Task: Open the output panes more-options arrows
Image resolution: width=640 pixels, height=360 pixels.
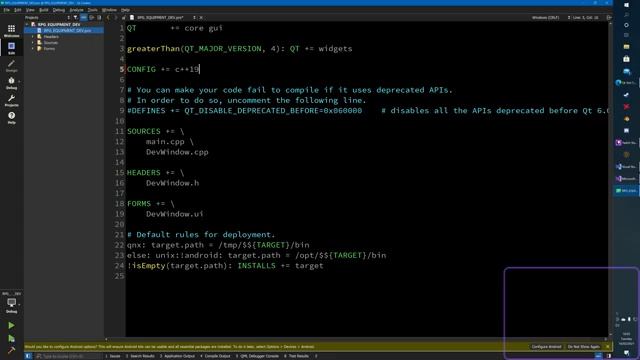Action: pos(316,356)
